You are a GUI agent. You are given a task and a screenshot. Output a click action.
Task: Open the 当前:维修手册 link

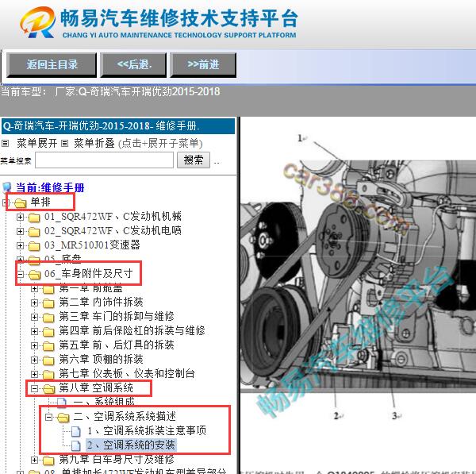(x=50, y=187)
